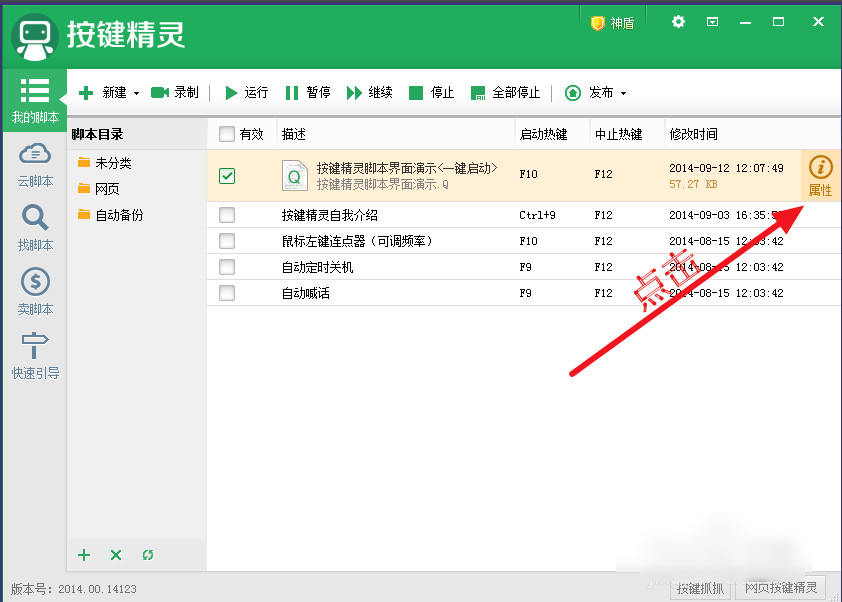The height and width of the screenshot is (602, 842).
Task: Stop script with the 停止 icon
Action: pos(416,93)
